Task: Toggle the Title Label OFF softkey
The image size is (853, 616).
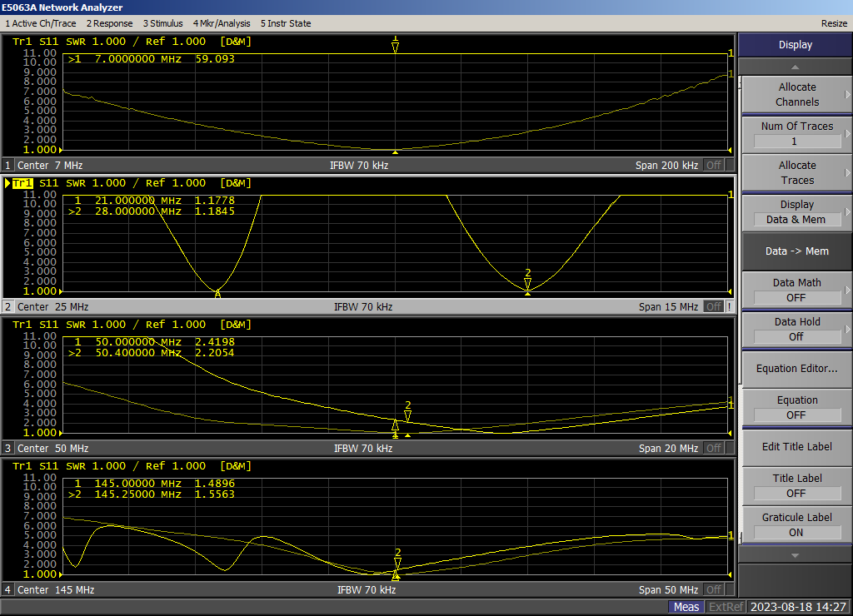Action: pos(796,485)
